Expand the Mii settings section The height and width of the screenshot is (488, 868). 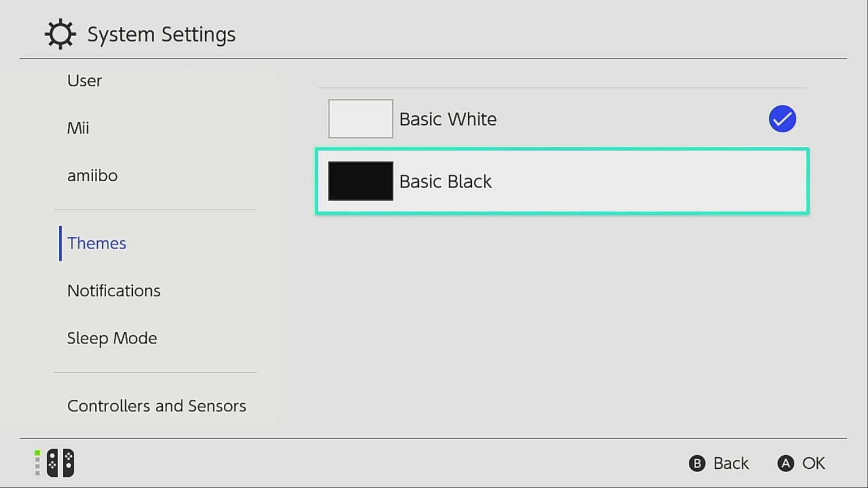click(78, 128)
